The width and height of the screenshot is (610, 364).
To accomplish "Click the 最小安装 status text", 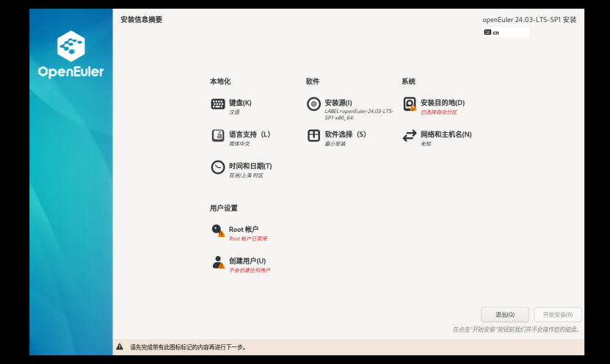I will (x=335, y=144).
